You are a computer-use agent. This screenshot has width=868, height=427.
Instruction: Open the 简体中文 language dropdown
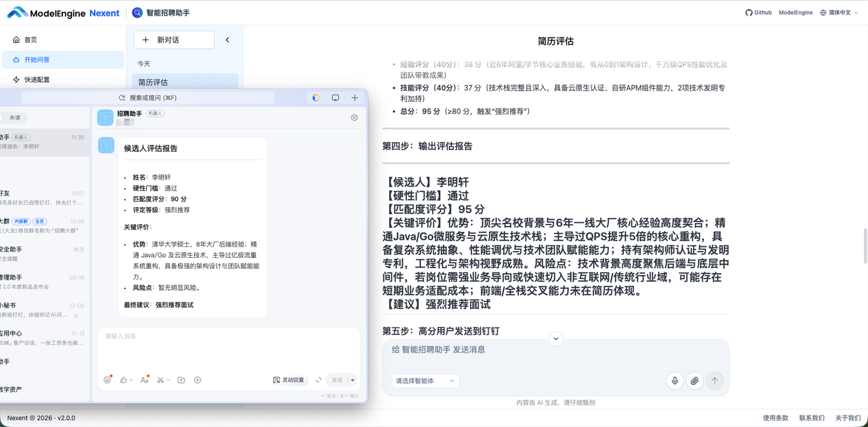838,12
